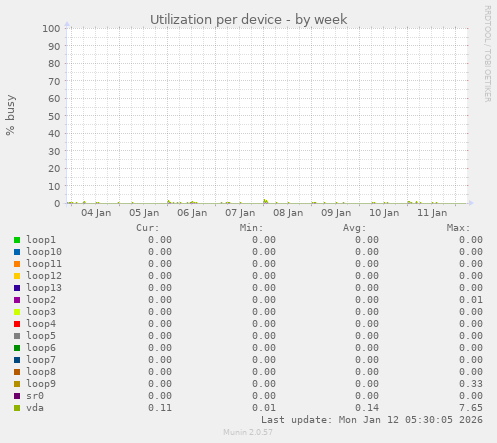Click the 05 Jan axis label
The height and width of the screenshot is (443, 497).
click(144, 213)
